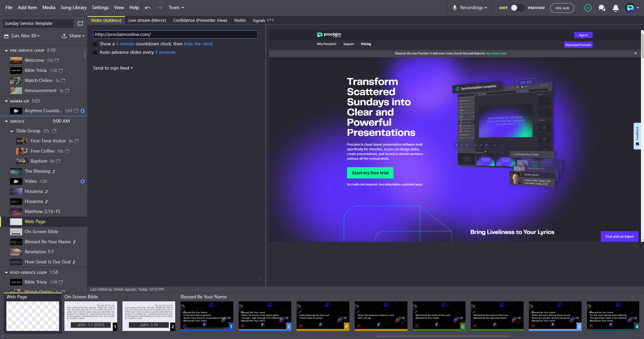The image size is (644, 339).
Task: Open the notifications bell
Action: click(616, 8)
